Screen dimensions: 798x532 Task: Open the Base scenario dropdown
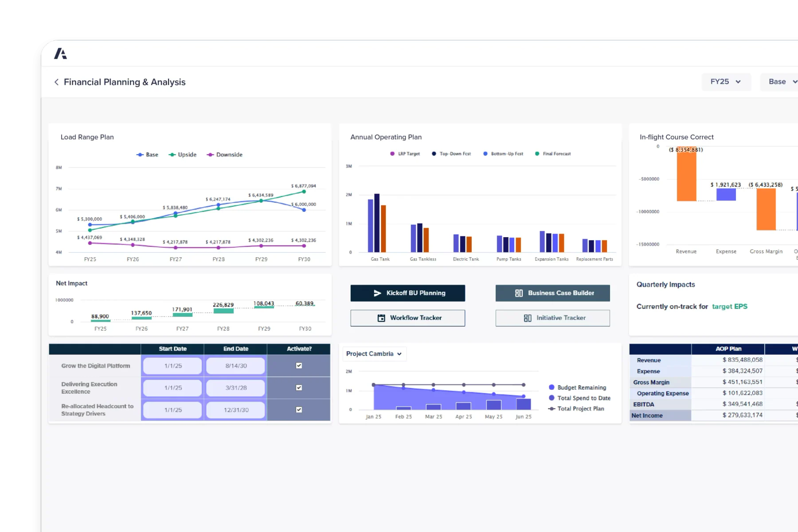[x=779, y=82]
